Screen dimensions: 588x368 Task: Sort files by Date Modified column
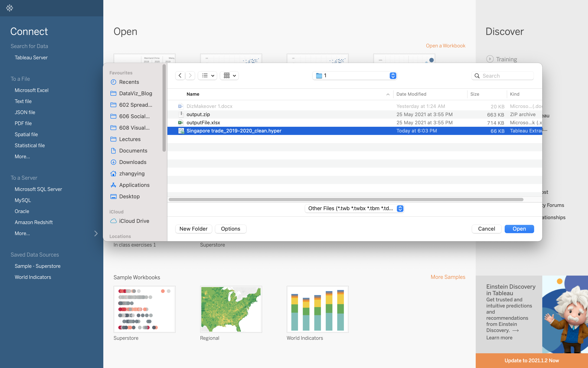click(411, 94)
